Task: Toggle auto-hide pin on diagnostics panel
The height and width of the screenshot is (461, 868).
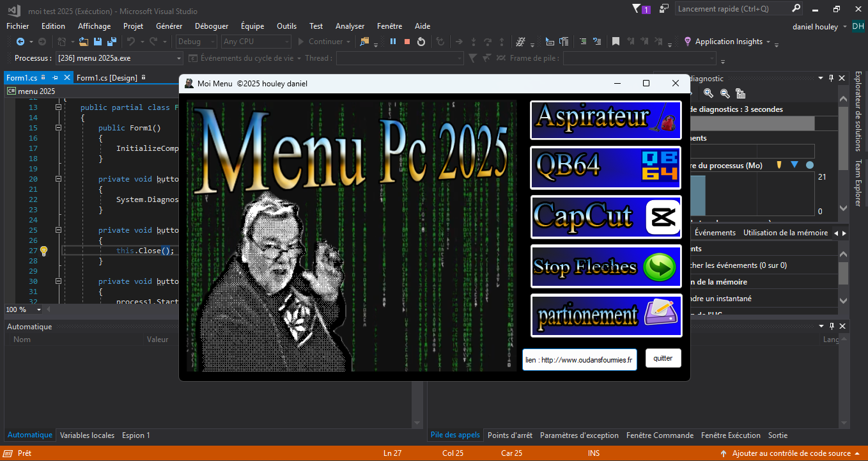Action: pyautogui.click(x=831, y=78)
